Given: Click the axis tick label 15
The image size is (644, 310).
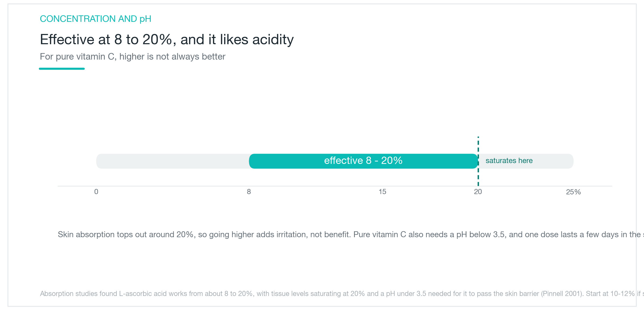Looking at the screenshot, I should tap(382, 192).
